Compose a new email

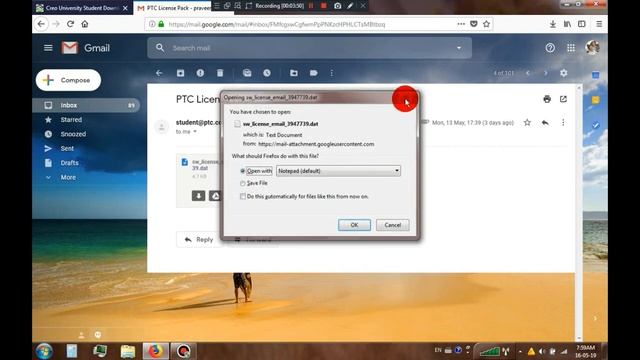click(x=68, y=80)
